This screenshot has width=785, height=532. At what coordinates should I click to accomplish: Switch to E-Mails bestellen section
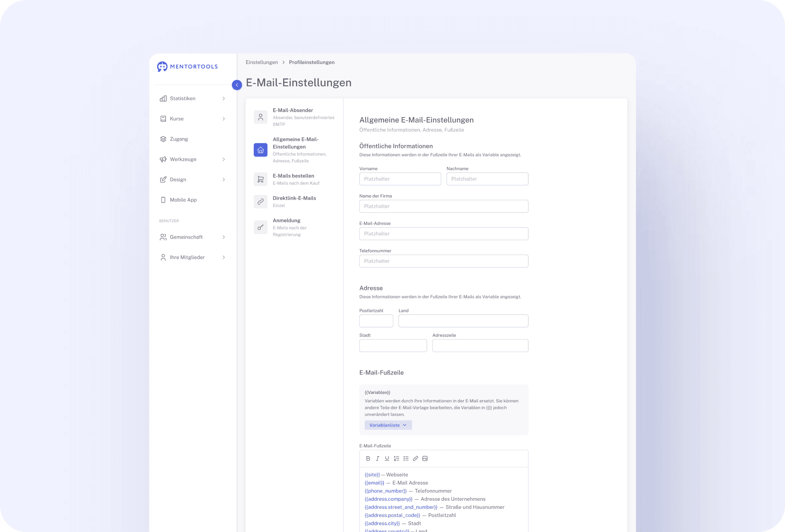coord(295,179)
